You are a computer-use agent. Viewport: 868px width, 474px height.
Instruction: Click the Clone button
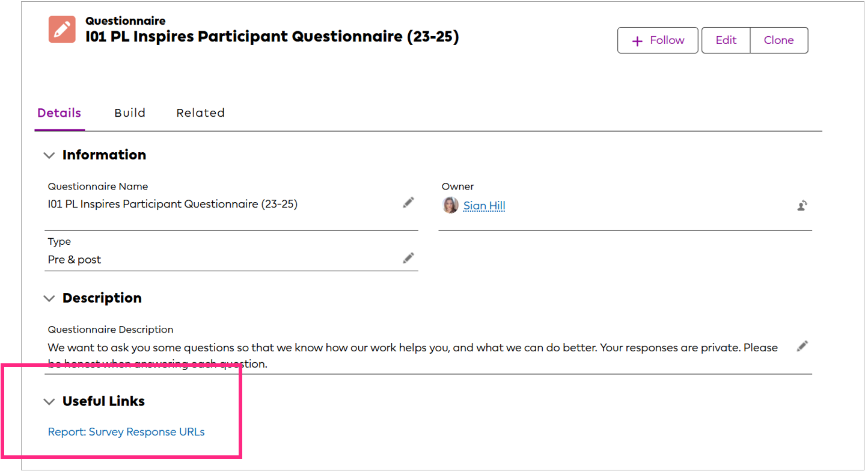tap(779, 40)
